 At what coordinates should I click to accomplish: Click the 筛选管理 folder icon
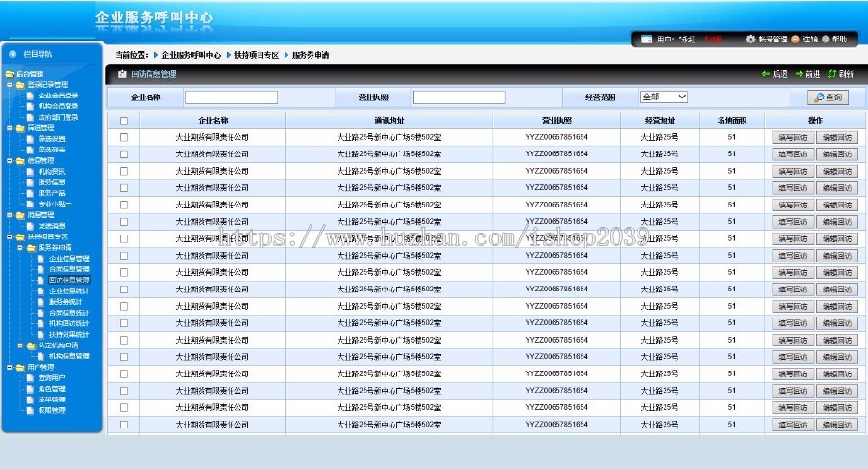[20, 128]
